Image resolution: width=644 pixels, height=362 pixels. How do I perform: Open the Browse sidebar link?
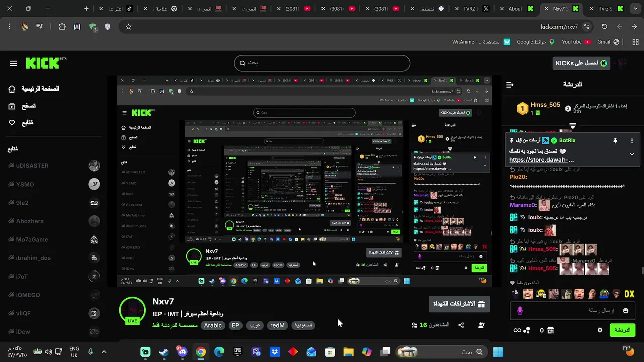click(x=22, y=106)
